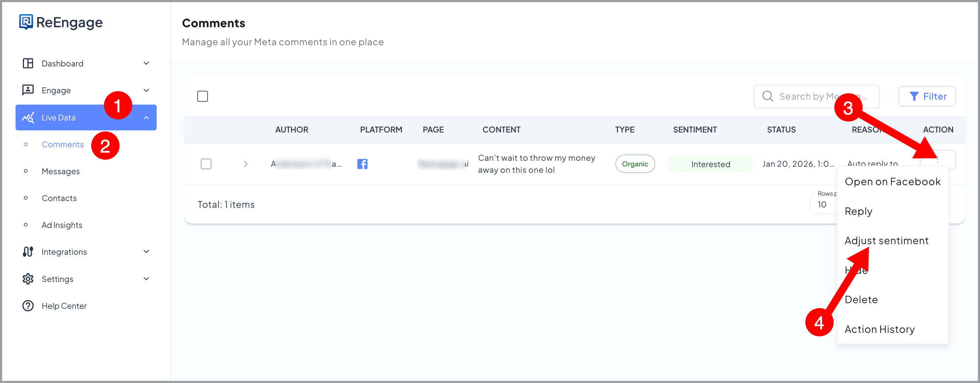
Task: Click the CONTENT column header
Action: click(x=501, y=130)
